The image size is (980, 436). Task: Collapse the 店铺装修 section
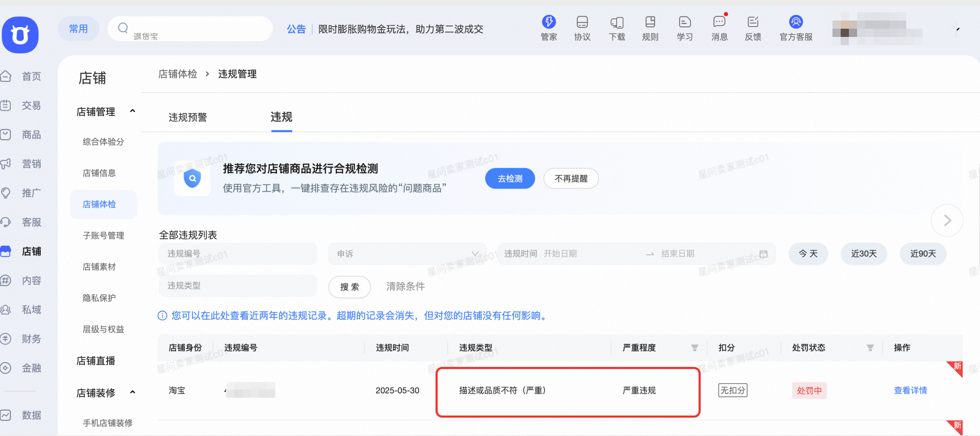pos(132,392)
